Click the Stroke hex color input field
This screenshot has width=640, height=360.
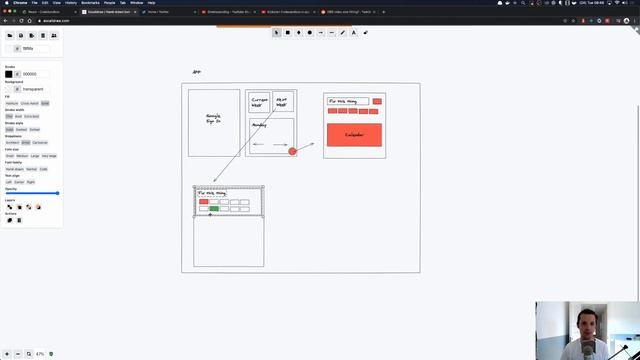[x=35, y=74]
